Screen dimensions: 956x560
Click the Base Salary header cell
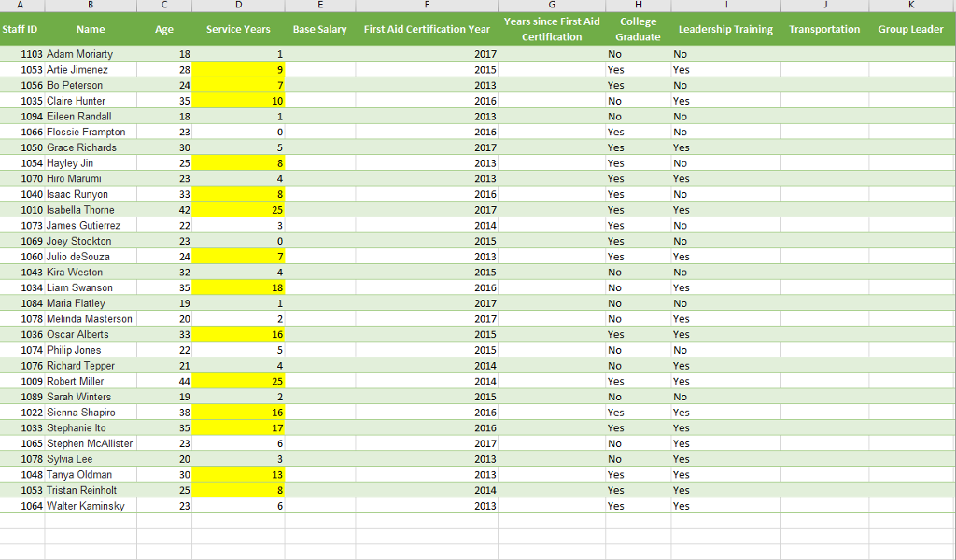click(x=320, y=29)
